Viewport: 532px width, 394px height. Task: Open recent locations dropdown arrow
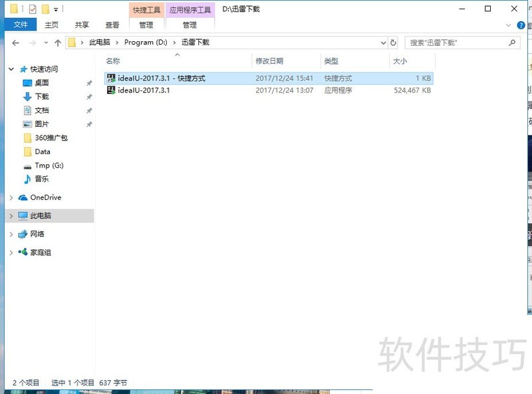[46, 43]
